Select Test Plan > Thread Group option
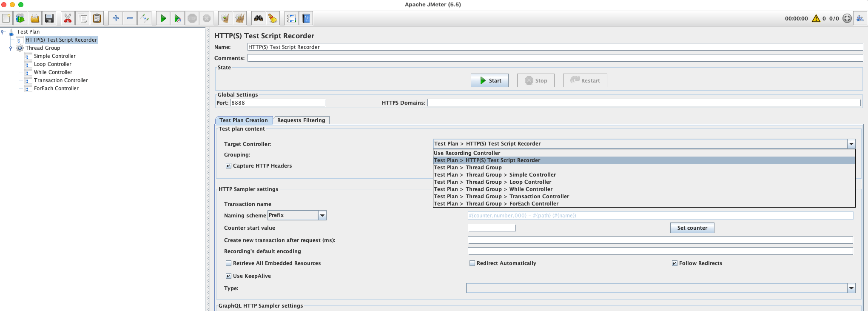The image size is (868, 311). click(644, 168)
